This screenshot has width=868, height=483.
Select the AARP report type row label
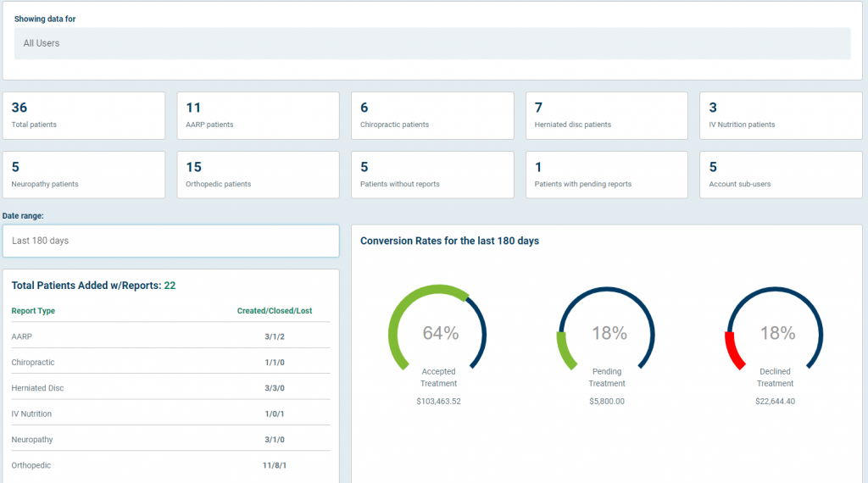coord(21,336)
